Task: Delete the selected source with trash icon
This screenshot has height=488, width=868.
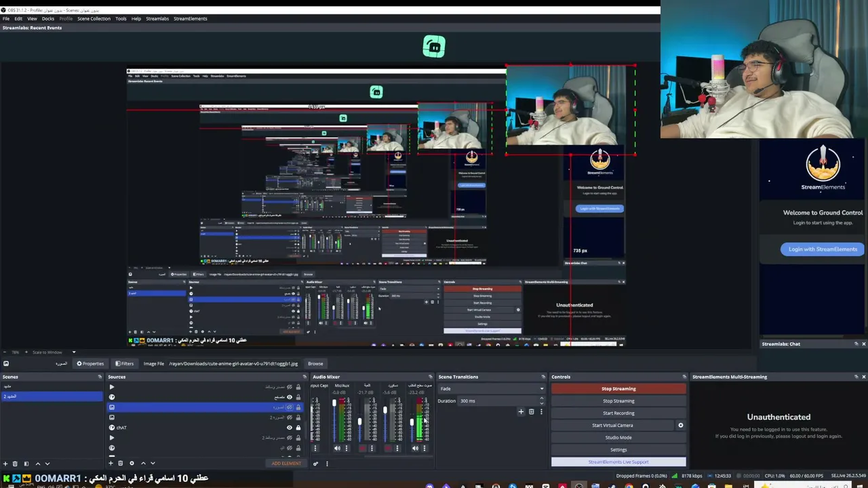Action: pos(121,464)
